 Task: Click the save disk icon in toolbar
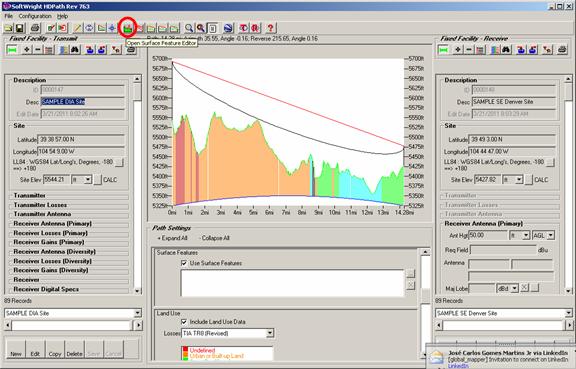point(19,28)
